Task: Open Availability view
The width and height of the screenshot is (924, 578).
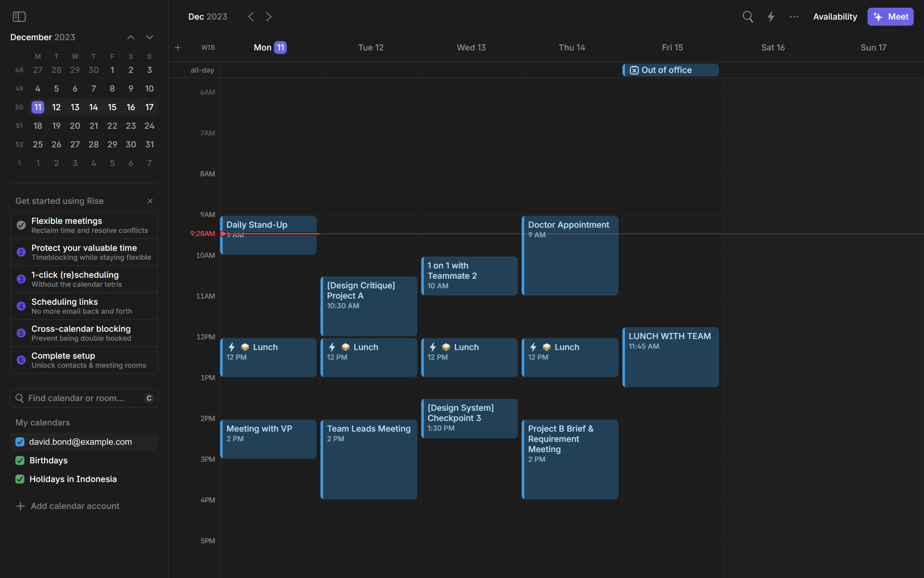Action: tap(835, 17)
